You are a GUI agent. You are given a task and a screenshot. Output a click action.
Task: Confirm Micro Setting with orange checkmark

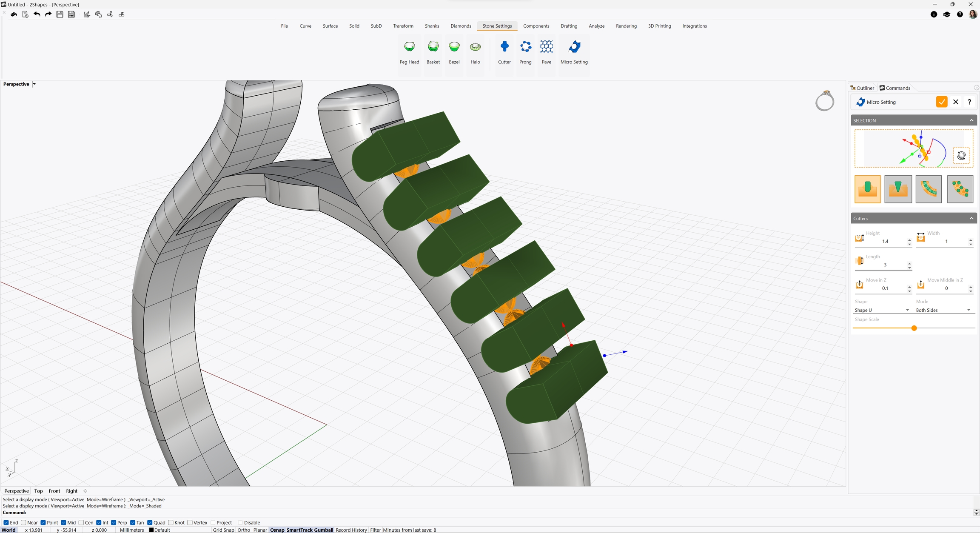point(941,102)
